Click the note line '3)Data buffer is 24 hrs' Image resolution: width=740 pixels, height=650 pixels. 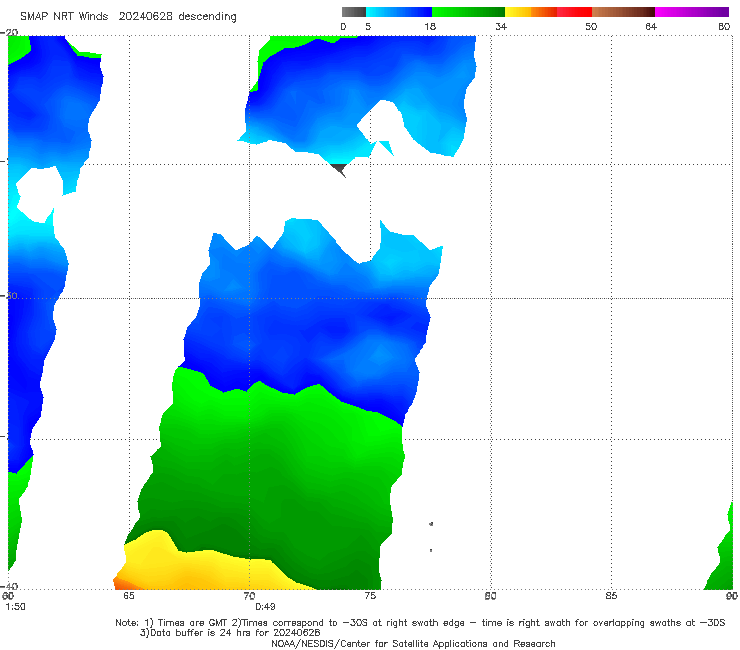230,633
